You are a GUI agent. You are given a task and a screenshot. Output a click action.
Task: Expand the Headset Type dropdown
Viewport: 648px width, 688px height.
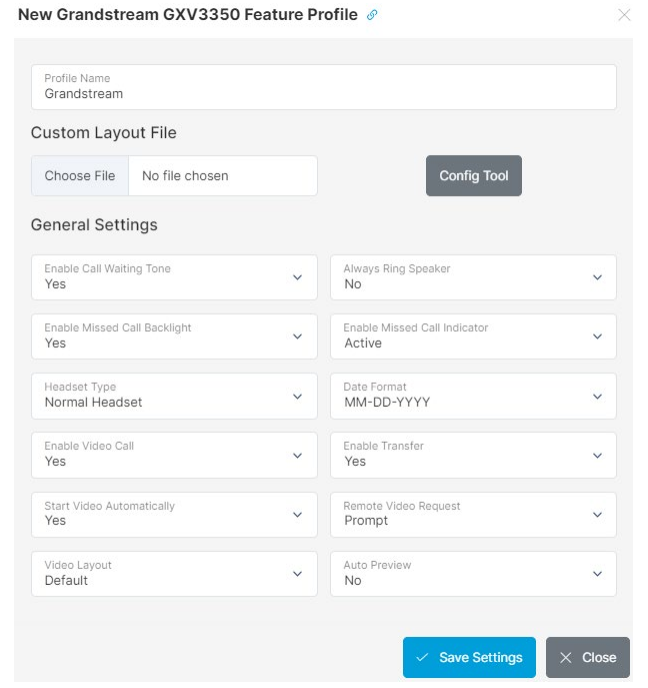(x=174, y=396)
